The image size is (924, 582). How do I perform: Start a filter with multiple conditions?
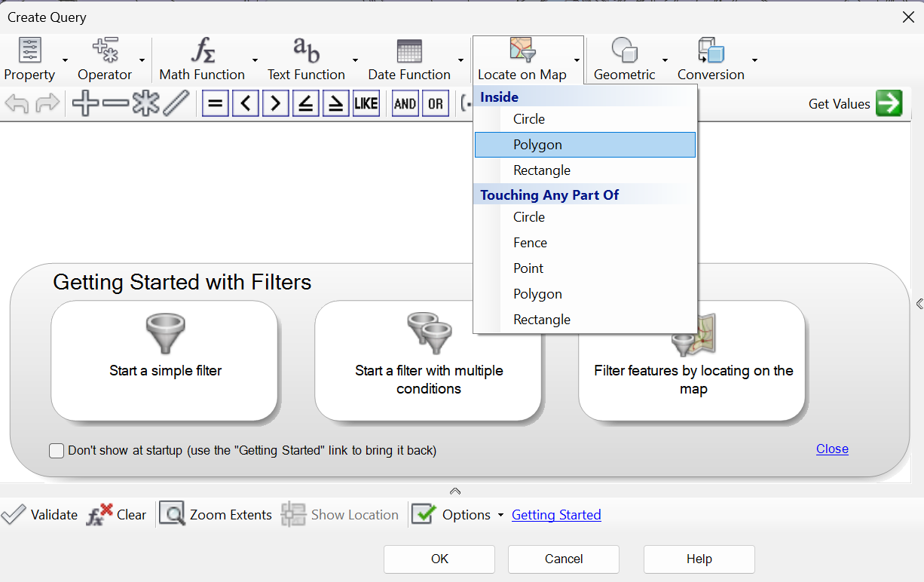point(428,360)
